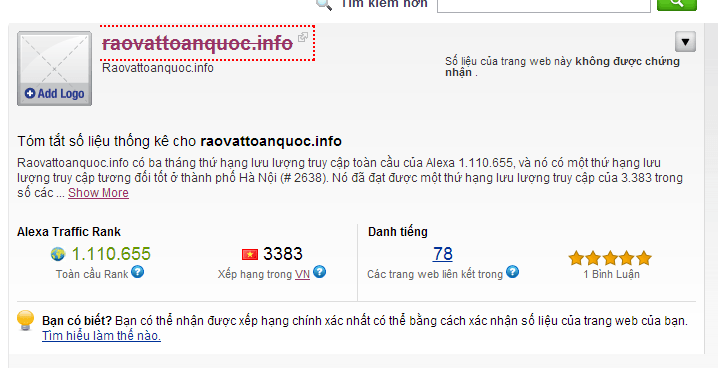718x368 pixels.
Task: Click the global rank value 1.110.655
Action: tap(111, 254)
